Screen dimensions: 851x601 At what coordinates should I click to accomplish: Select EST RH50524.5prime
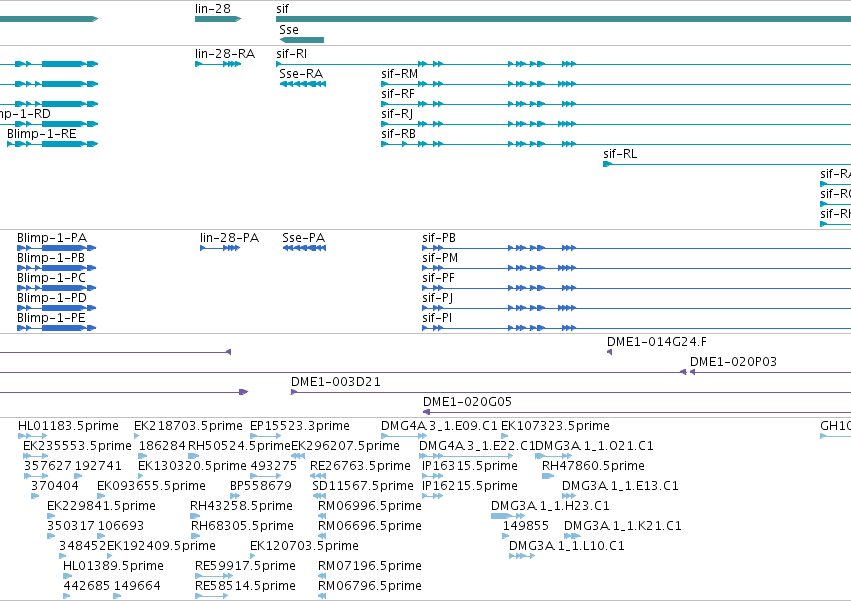[239, 446]
